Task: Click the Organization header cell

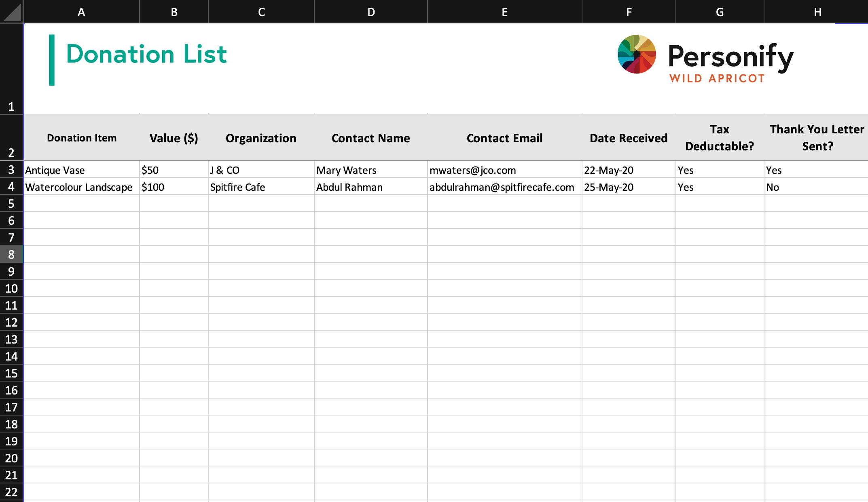Action: click(261, 138)
